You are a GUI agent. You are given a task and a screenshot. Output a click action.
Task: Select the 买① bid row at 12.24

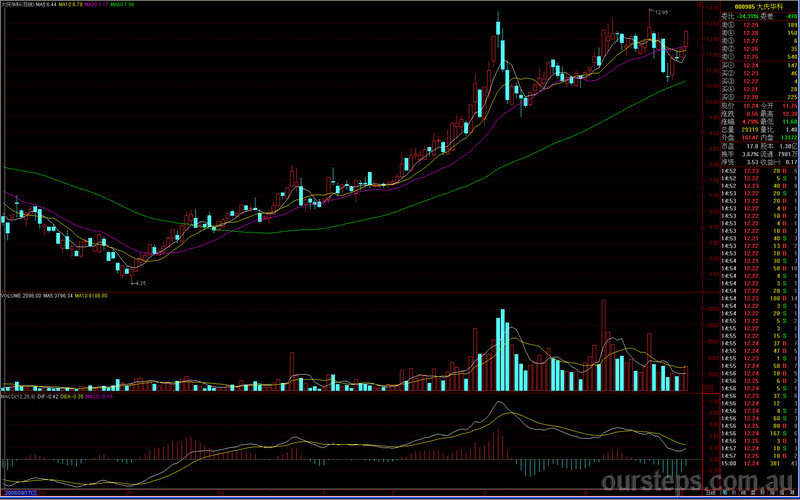[x=759, y=66]
